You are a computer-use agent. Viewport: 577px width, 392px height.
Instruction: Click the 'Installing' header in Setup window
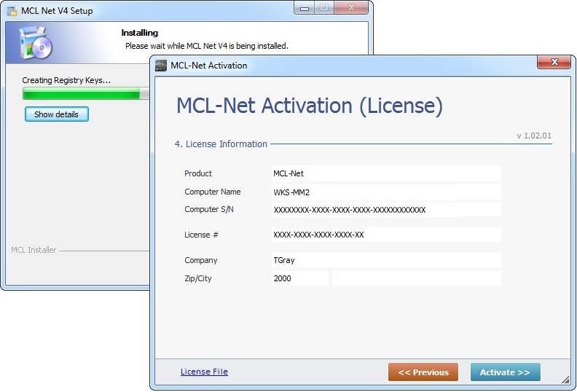(139, 33)
